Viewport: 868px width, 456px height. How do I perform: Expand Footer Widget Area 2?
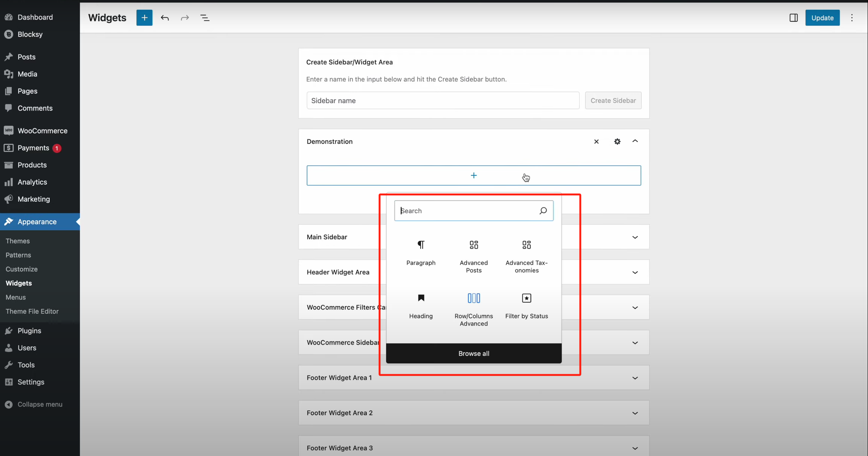tap(635, 413)
